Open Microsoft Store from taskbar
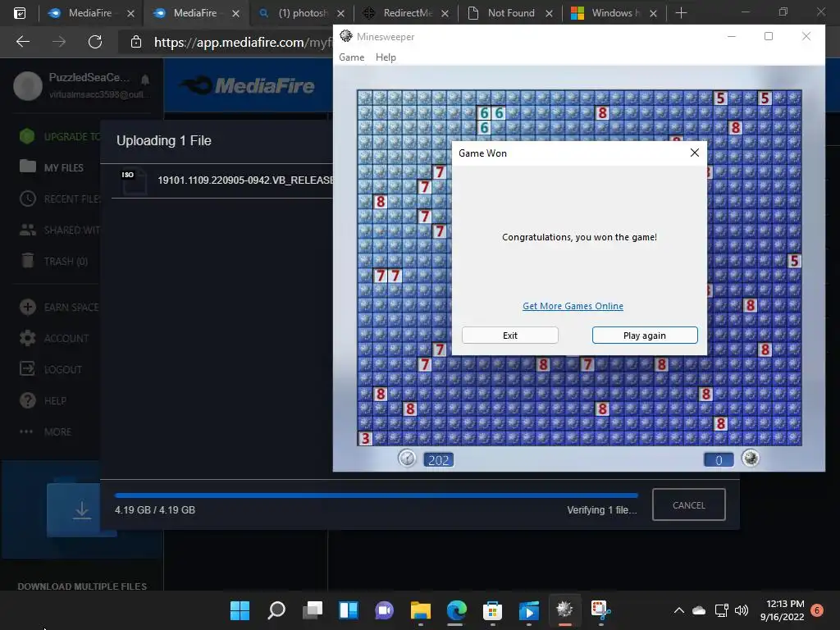This screenshot has width=840, height=630. [x=492, y=609]
